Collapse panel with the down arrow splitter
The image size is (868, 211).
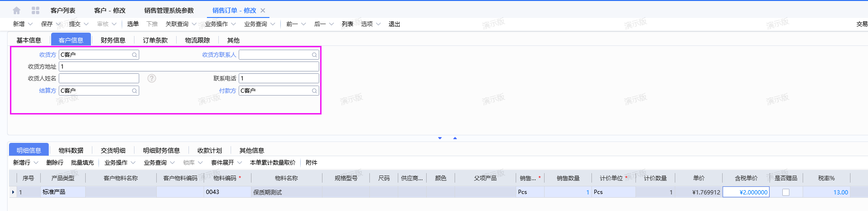(440, 138)
